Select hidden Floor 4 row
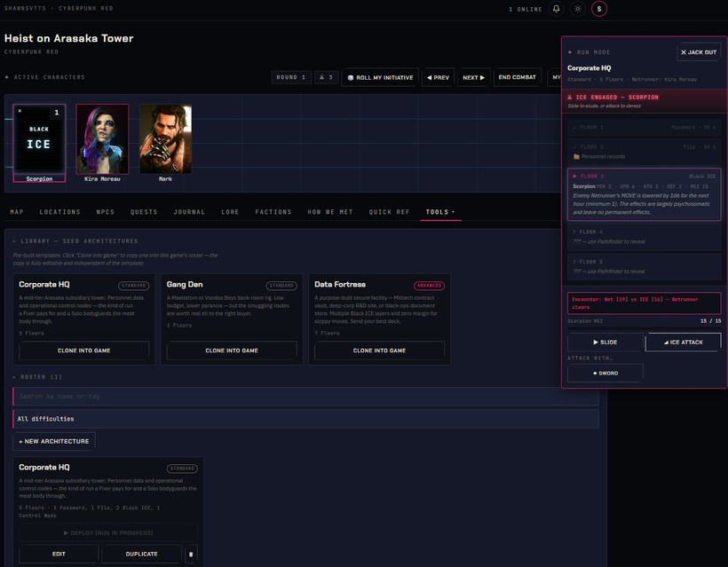This screenshot has height=567, width=728. point(644,237)
